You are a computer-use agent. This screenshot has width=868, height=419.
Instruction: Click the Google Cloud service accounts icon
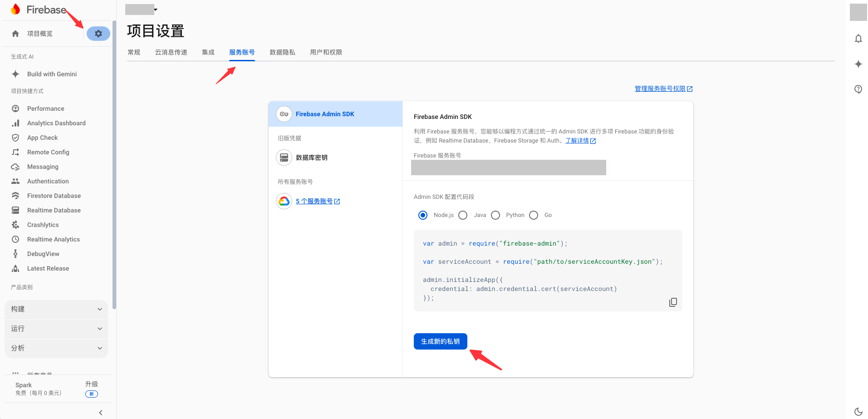tap(284, 201)
